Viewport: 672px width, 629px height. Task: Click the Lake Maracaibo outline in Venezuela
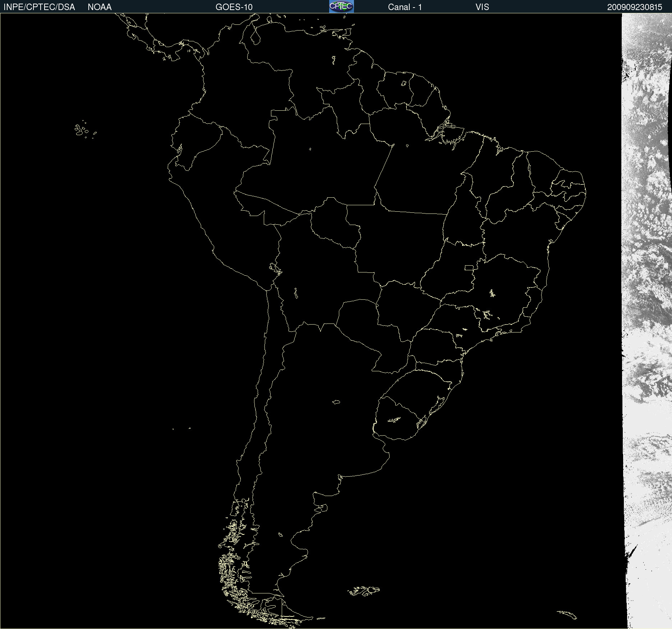tap(256, 36)
